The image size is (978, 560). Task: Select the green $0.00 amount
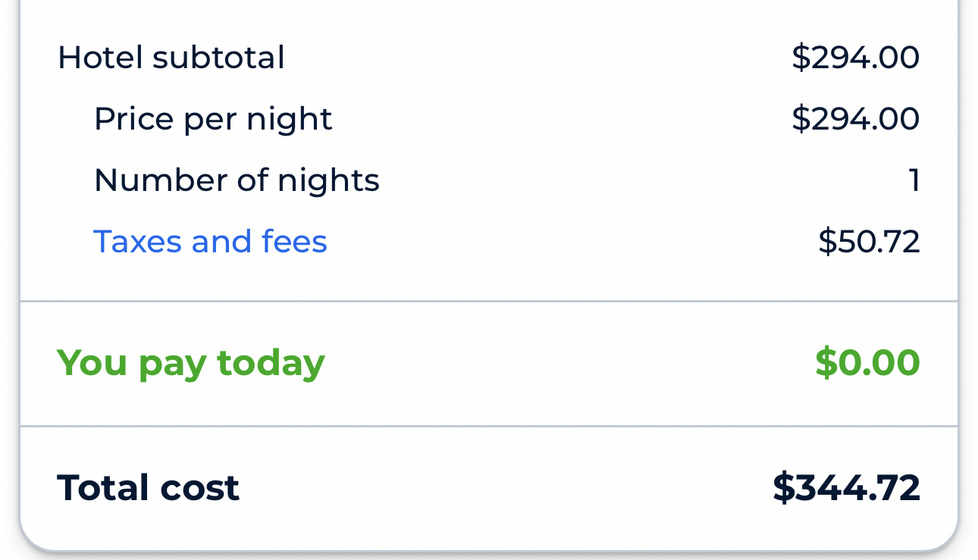coord(867,362)
